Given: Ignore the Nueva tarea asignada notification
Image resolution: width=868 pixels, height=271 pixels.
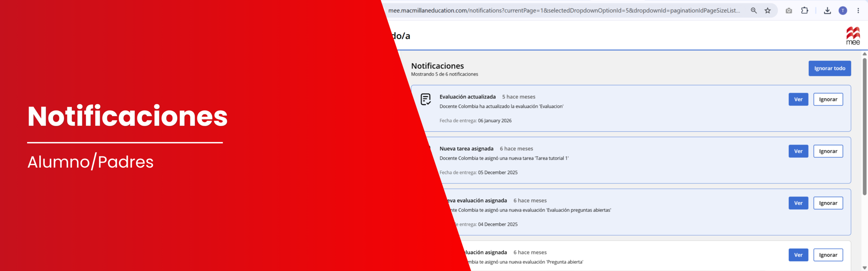Looking at the screenshot, I should click(x=828, y=151).
